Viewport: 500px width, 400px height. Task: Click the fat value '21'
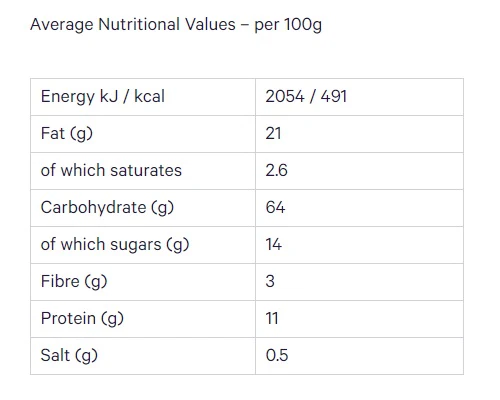(x=273, y=133)
